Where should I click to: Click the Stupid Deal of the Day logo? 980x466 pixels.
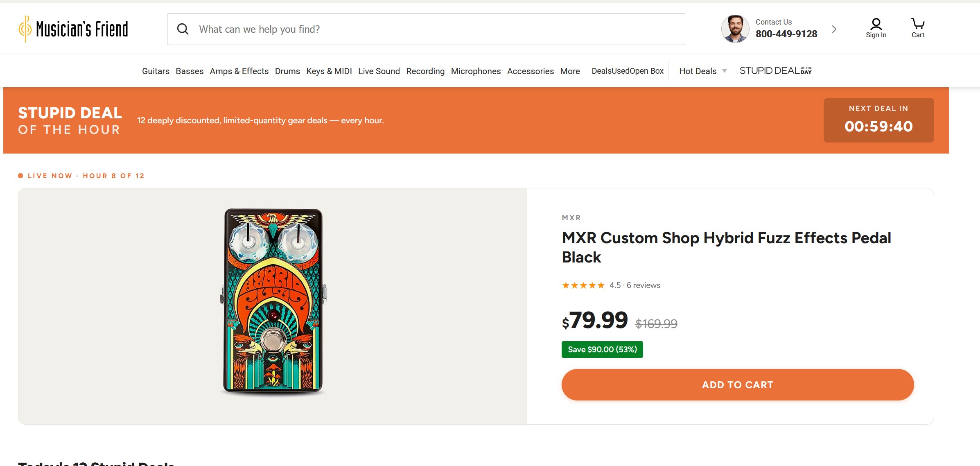pos(775,71)
